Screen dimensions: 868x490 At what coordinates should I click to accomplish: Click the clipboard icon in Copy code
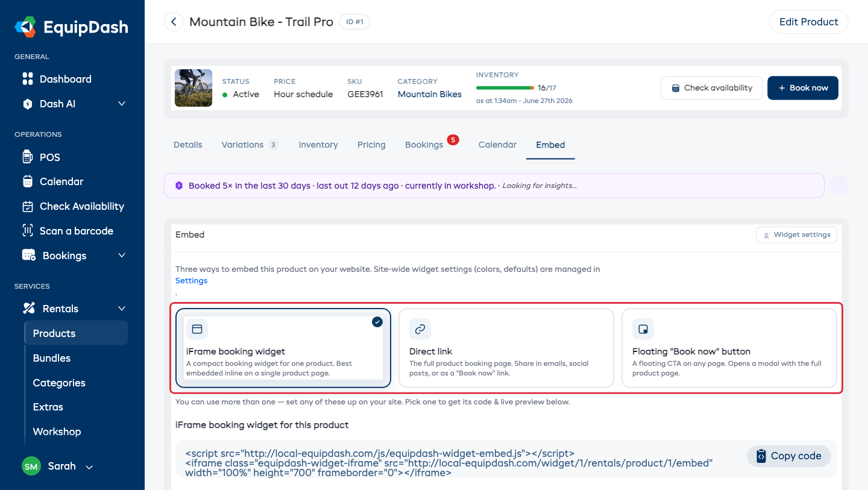point(761,456)
